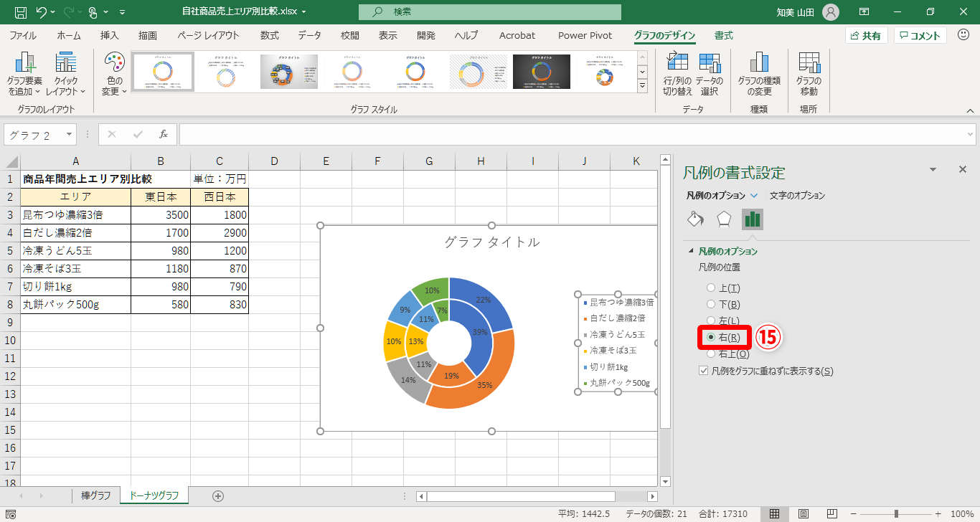Image resolution: width=980 pixels, height=522 pixels.
Task: Select legend position 右上(O) radio button
Action: click(711, 353)
